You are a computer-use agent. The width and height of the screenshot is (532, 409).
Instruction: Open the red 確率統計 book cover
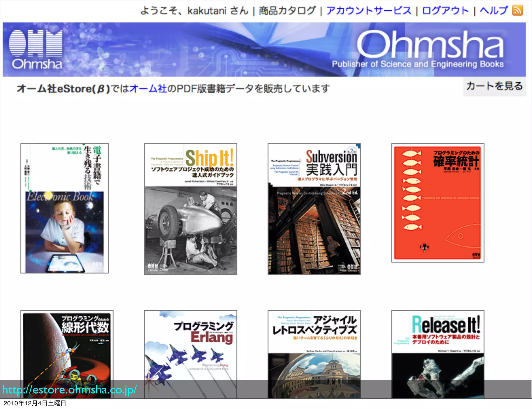coord(438,203)
